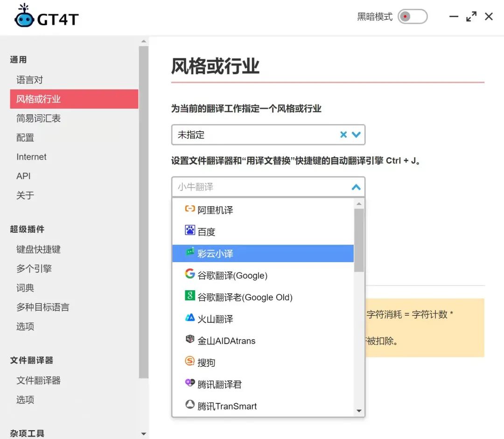Choose 谷歌翻译(Google) engine option

pyautogui.click(x=263, y=275)
